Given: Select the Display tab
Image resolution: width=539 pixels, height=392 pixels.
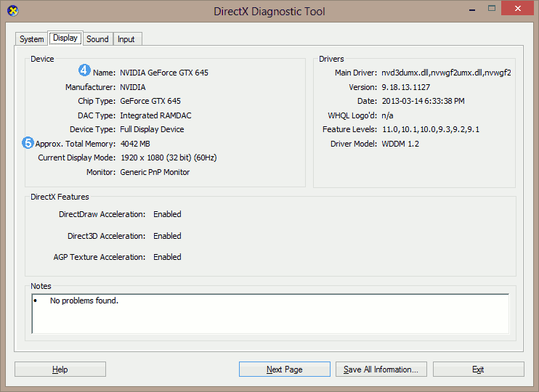Looking at the screenshot, I should (65, 38).
